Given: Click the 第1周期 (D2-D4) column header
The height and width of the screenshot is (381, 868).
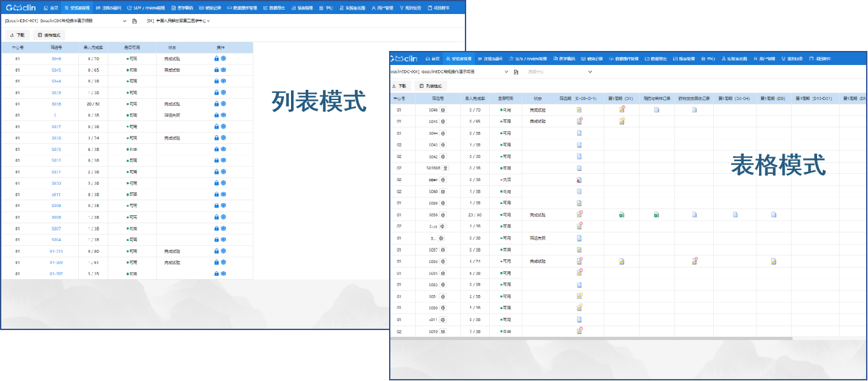Looking at the screenshot, I should tap(734, 99).
